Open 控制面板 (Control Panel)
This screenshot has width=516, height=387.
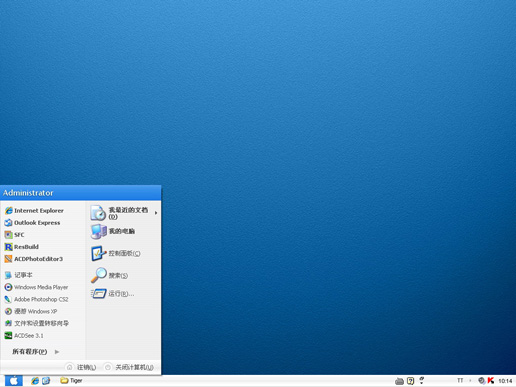point(116,254)
